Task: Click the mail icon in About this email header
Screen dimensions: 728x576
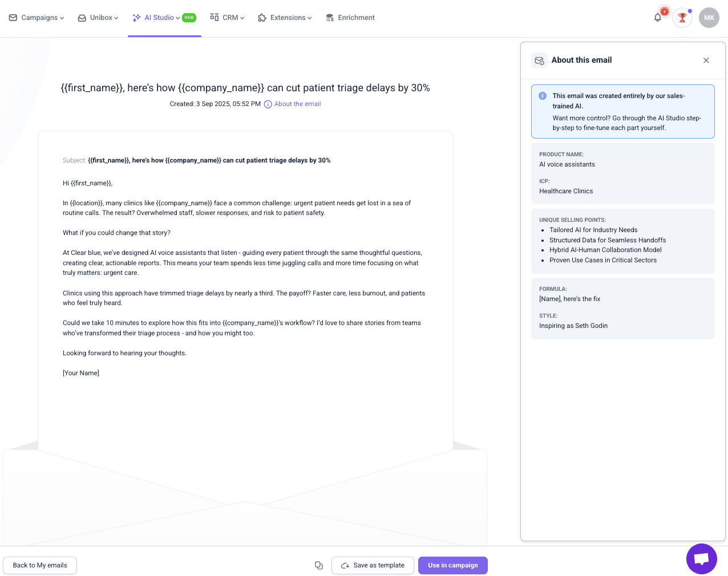Action: click(x=539, y=60)
